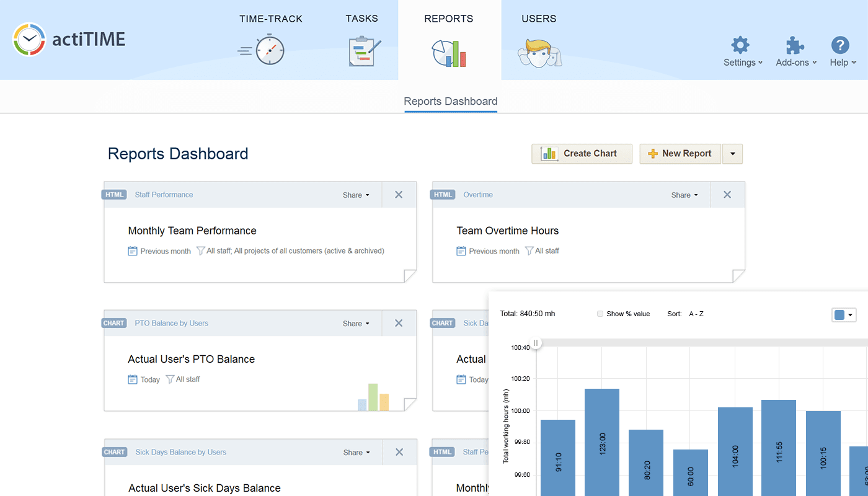Expand New Report dropdown arrow
The image size is (868, 496).
point(732,154)
